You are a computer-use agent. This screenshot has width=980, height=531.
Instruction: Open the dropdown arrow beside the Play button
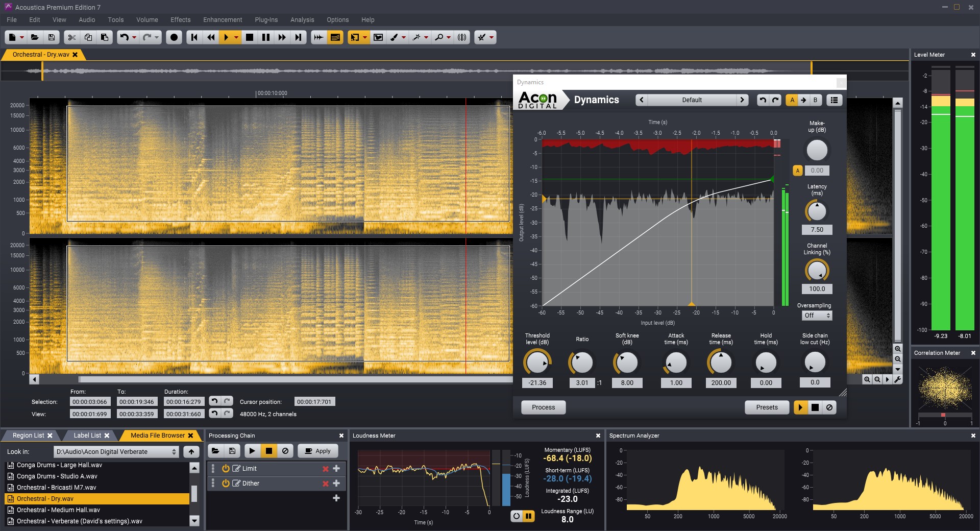[x=236, y=37]
